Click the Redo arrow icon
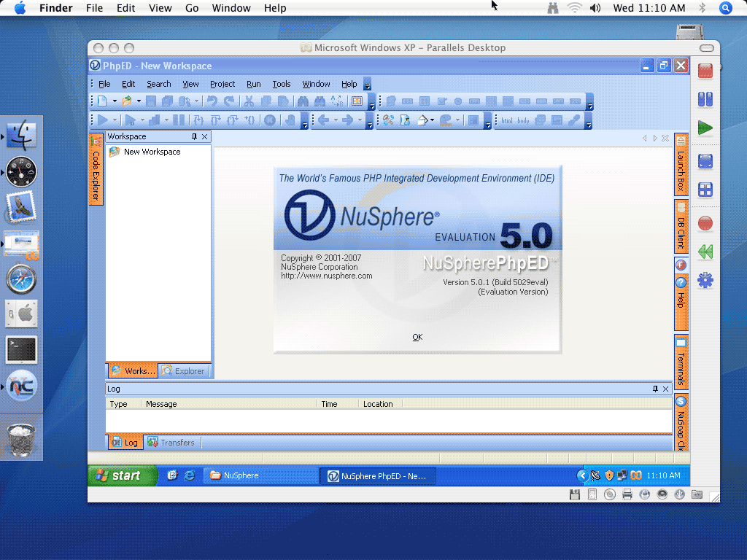The image size is (747, 560). coord(229,101)
